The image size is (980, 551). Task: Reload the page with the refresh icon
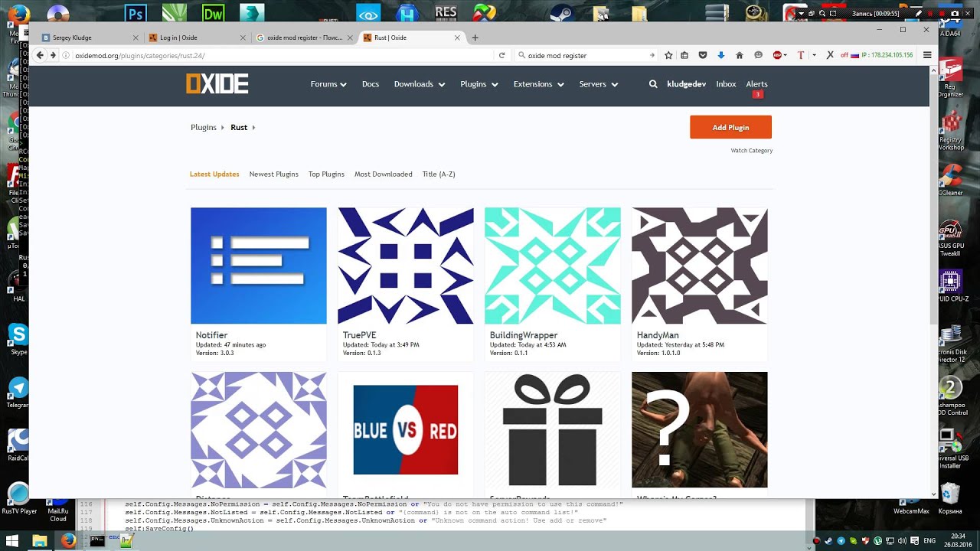pyautogui.click(x=501, y=55)
